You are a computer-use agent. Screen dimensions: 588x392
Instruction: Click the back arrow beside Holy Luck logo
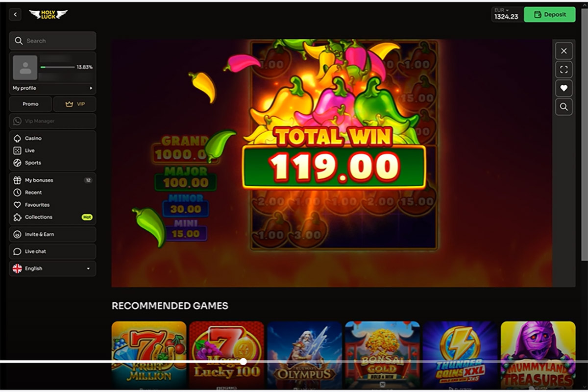16,15
